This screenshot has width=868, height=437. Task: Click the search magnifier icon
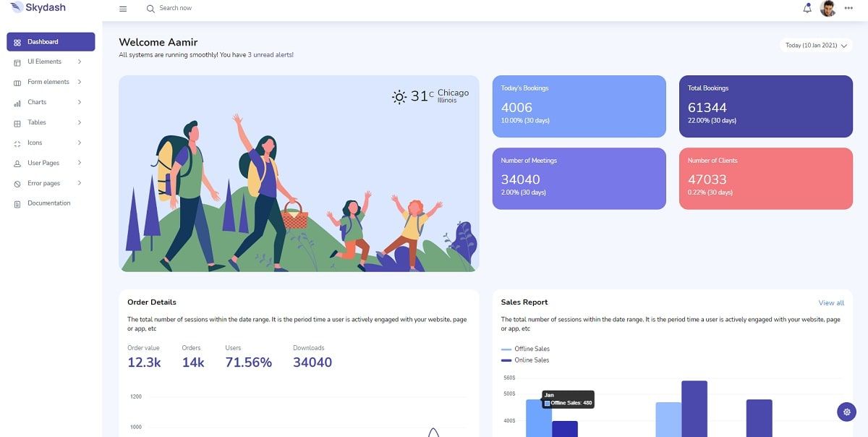click(x=149, y=9)
